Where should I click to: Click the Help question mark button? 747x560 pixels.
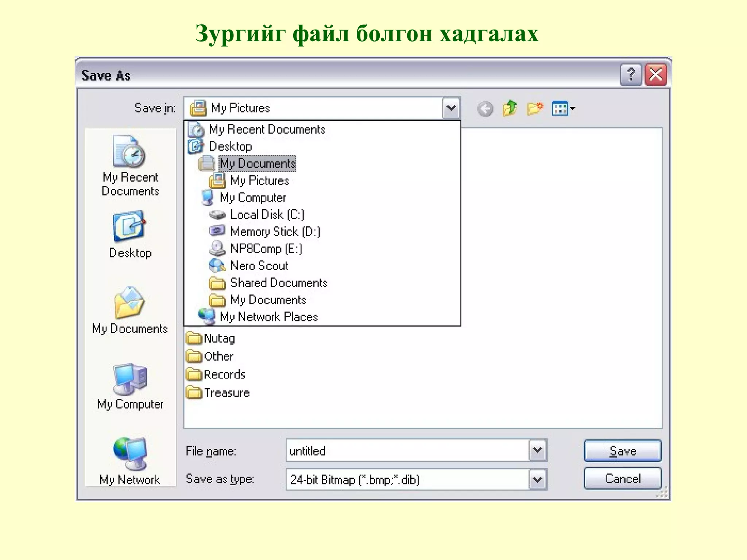coord(631,75)
